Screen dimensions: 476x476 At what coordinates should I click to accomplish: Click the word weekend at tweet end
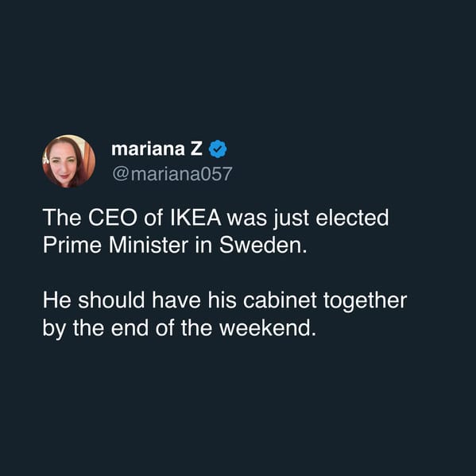pos(268,328)
